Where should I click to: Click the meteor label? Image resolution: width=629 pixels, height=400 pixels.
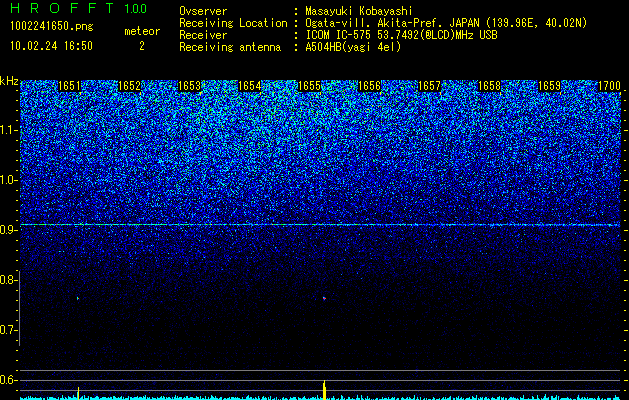coord(142,31)
